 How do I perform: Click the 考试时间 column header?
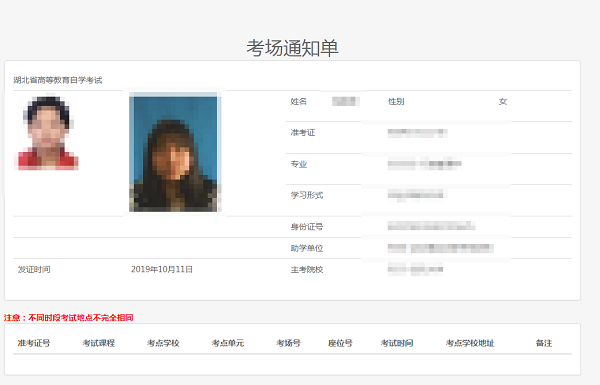pos(397,343)
